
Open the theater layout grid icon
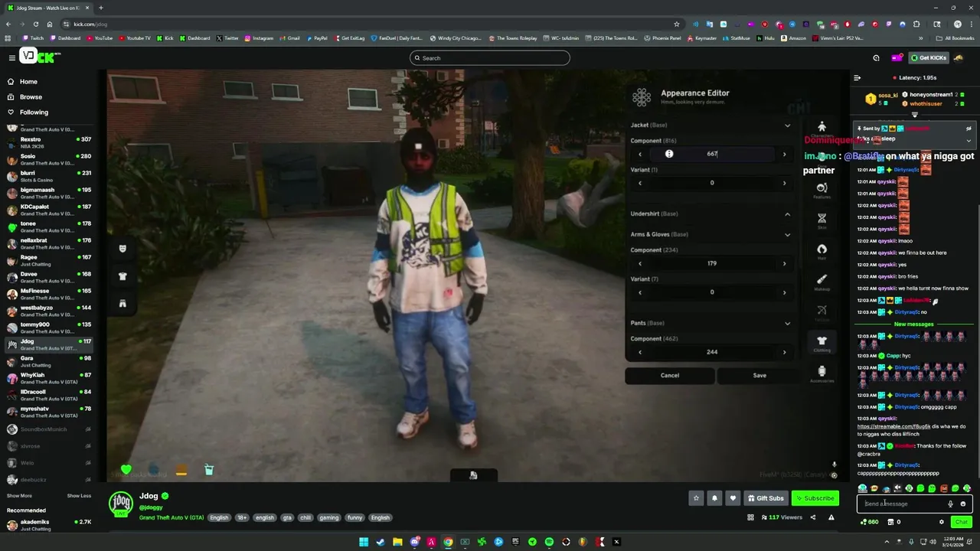point(750,517)
